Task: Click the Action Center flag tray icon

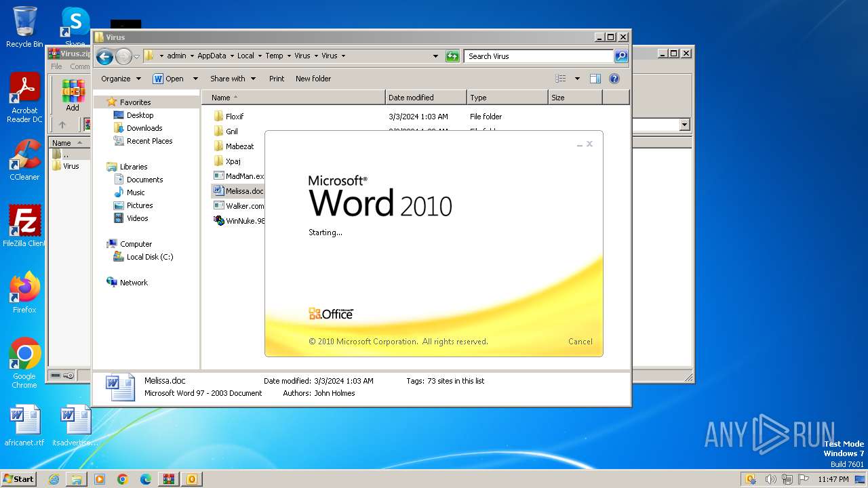Action: [804, 479]
